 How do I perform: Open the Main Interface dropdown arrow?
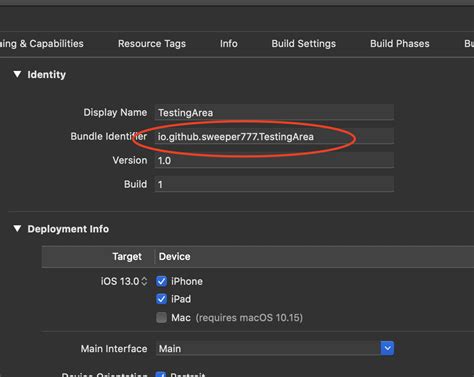pos(387,348)
